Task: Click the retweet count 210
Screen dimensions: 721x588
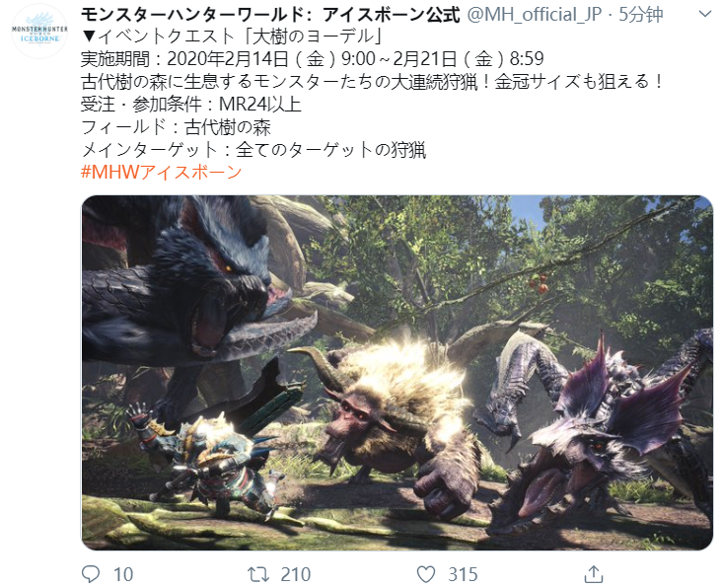Action: 296,574
